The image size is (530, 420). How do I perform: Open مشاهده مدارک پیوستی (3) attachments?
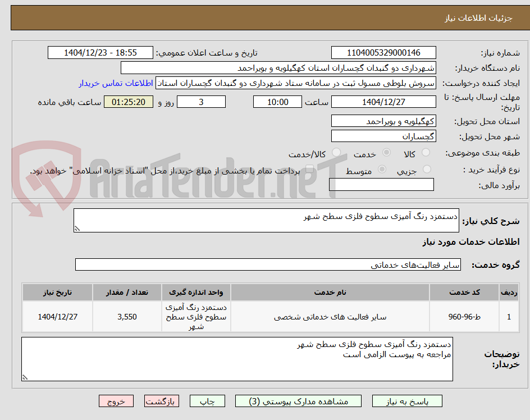[298, 401]
